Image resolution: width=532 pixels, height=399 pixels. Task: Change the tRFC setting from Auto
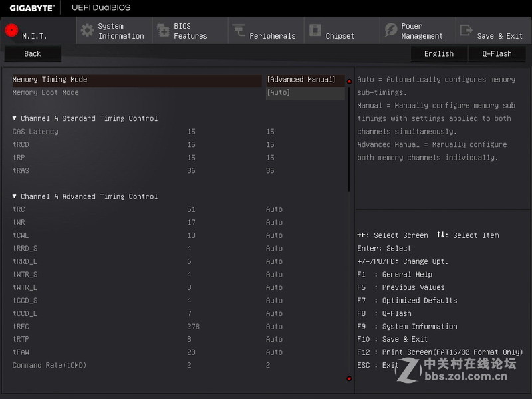pyautogui.click(x=274, y=326)
